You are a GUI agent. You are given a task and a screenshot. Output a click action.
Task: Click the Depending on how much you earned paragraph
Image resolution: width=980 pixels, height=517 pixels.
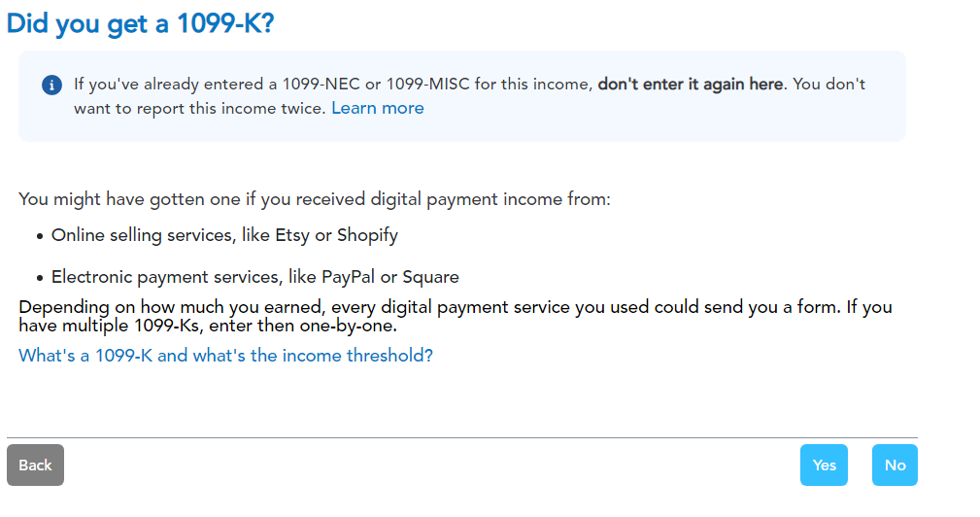tap(456, 317)
